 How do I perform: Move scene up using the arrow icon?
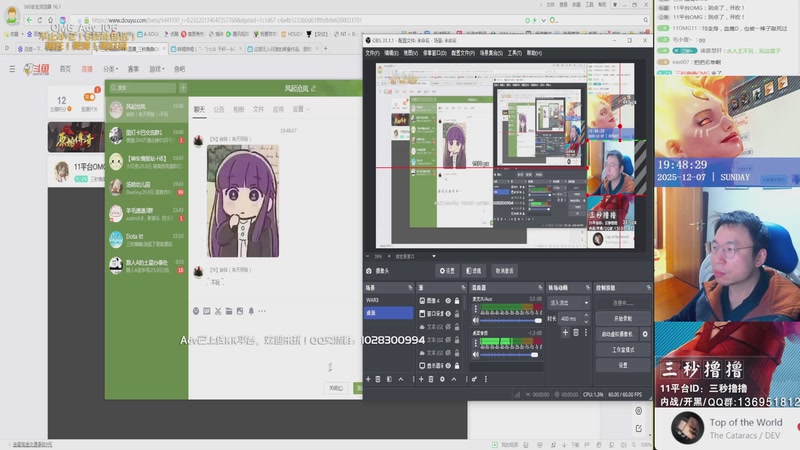coord(401,379)
